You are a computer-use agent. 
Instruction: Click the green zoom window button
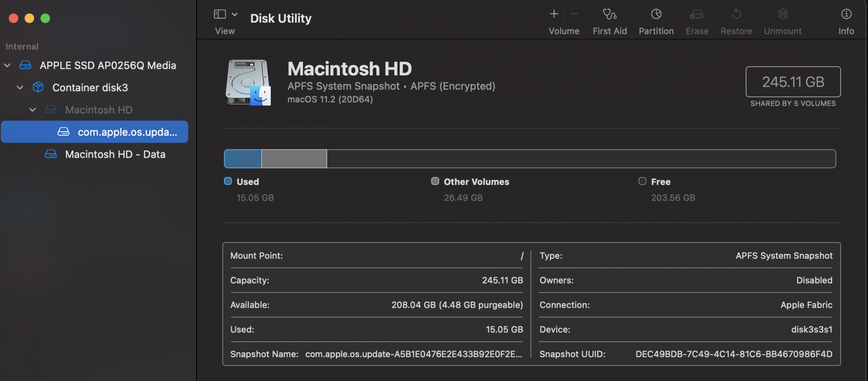(45, 18)
